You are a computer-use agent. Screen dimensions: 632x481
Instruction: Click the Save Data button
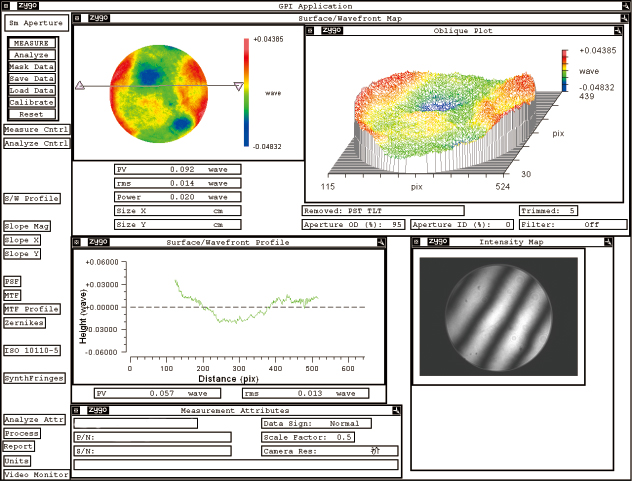click(x=32, y=79)
